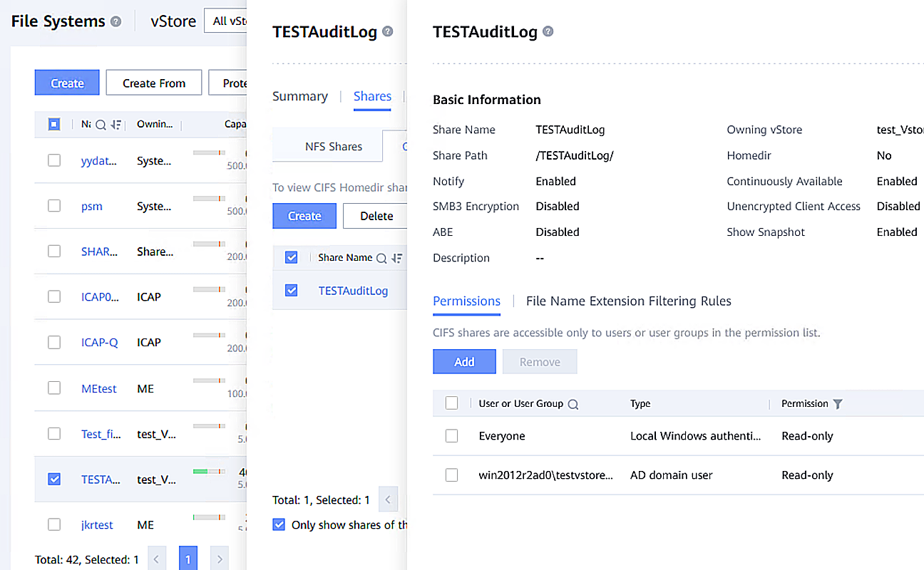The width and height of the screenshot is (924, 570).
Task: Select page number 1 in file systems pagination
Action: pyautogui.click(x=188, y=558)
